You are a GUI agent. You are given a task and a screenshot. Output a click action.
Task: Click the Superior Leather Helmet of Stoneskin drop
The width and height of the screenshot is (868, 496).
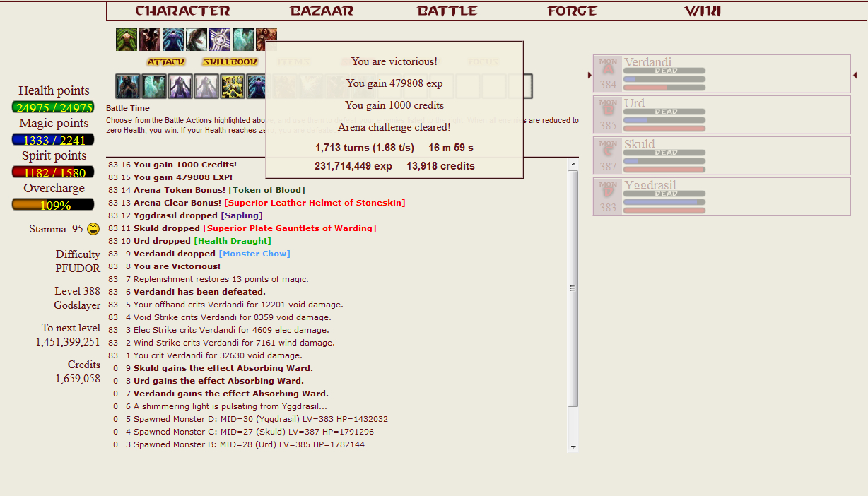(315, 203)
